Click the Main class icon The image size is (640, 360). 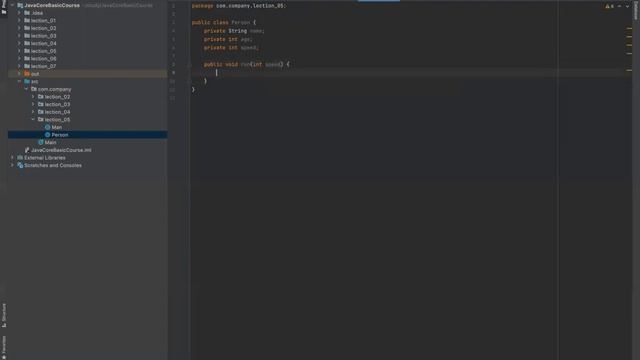tap(41, 142)
